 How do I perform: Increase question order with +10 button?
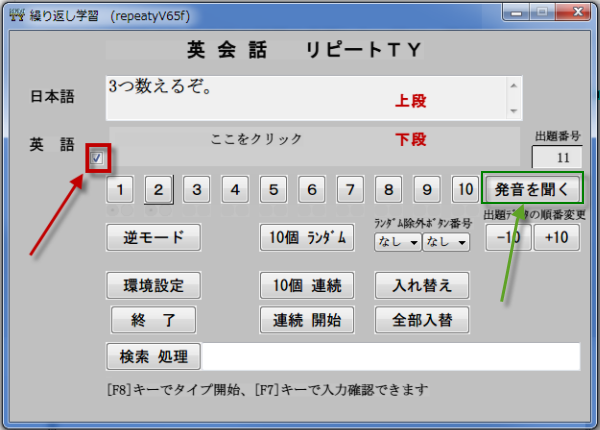[x=556, y=237]
